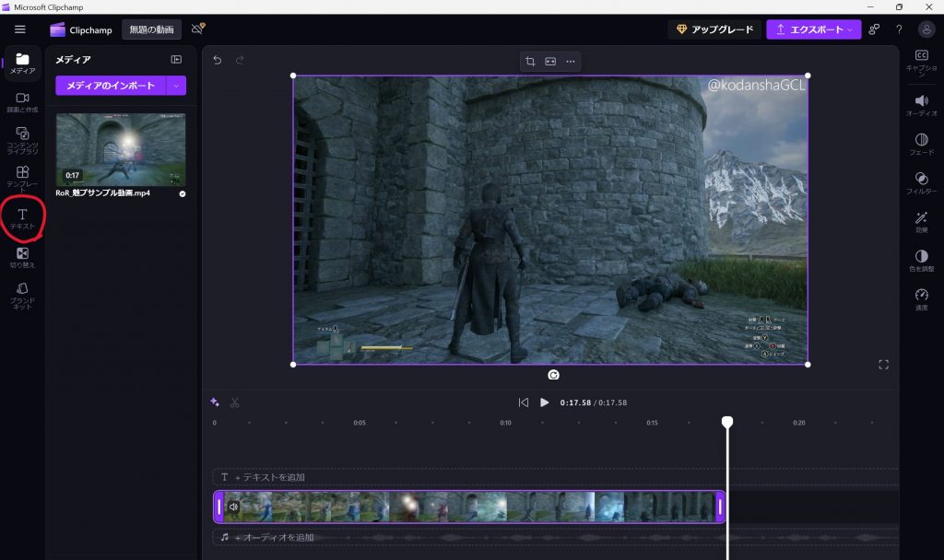Open the hamburger menu
944x560 pixels.
coord(20,29)
